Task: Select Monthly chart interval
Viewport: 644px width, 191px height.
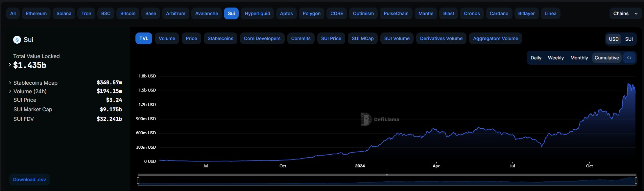Action: click(x=579, y=58)
